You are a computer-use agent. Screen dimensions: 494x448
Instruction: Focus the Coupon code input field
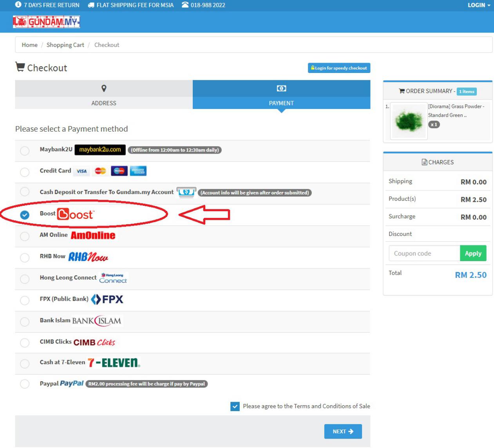(424, 253)
